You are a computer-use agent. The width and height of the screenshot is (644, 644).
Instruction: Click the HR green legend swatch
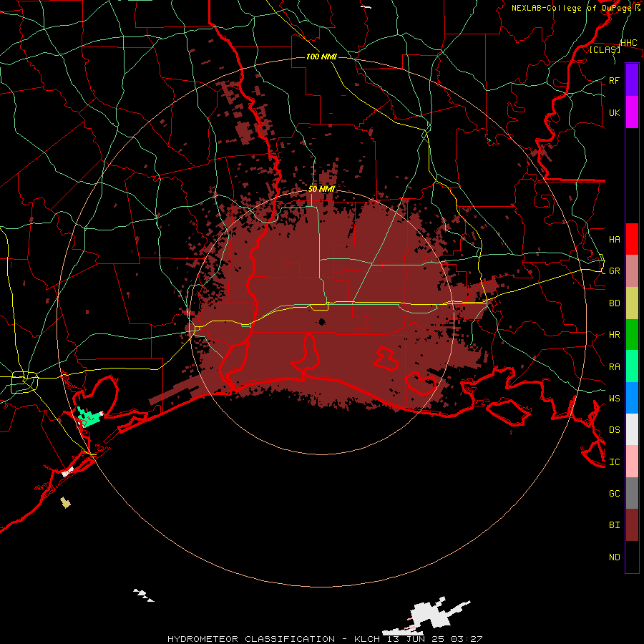(x=632, y=335)
